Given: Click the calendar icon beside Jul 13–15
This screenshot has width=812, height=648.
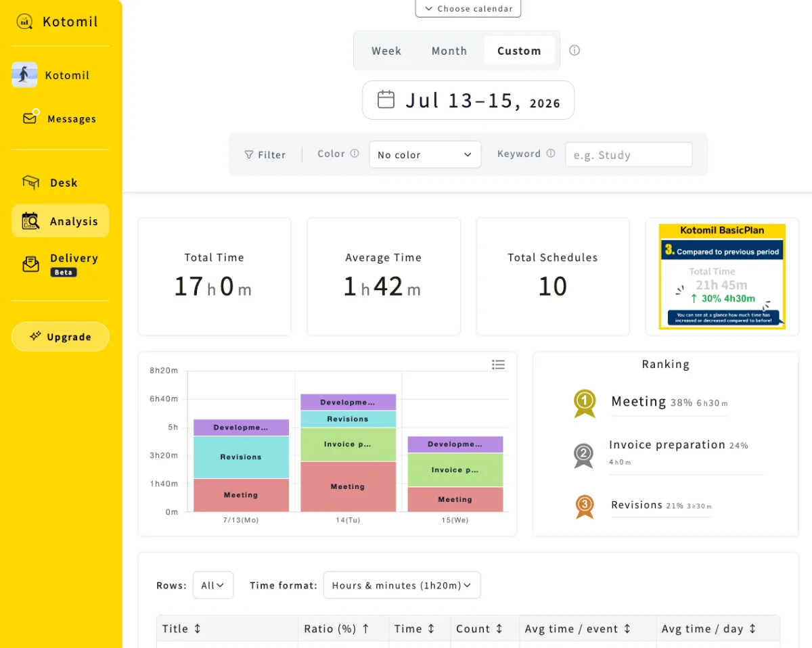Looking at the screenshot, I should pos(386,99).
